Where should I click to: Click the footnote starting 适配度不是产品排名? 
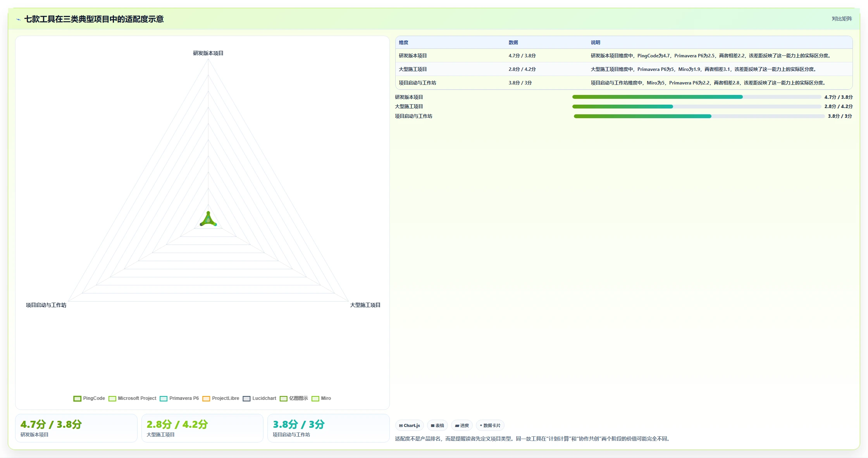click(x=533, y=439)
